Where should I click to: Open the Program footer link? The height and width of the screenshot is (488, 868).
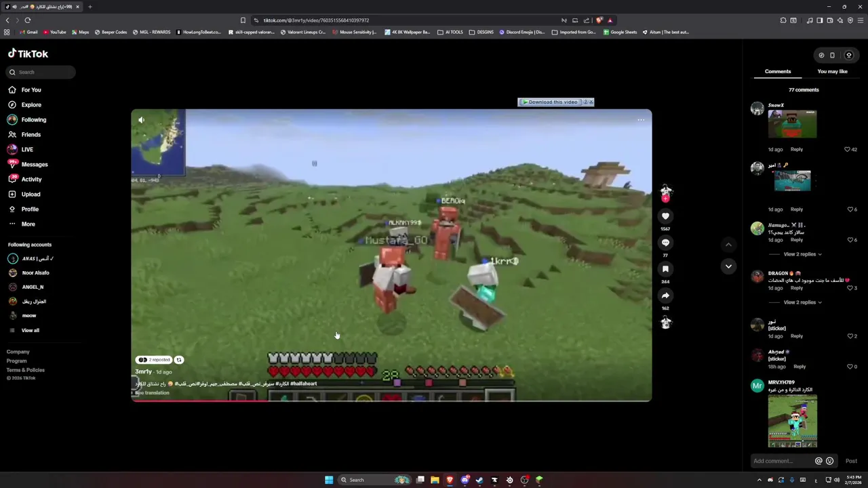click(17, 361)
